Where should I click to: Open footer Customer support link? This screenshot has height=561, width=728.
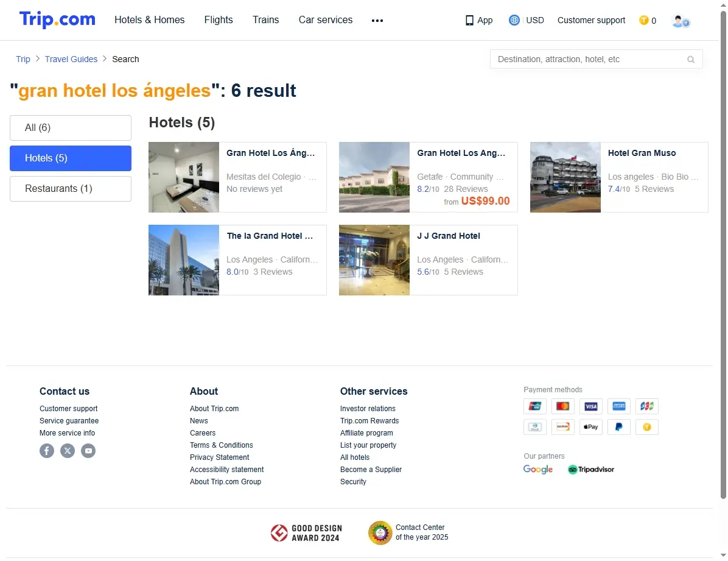tap(69, 409)
